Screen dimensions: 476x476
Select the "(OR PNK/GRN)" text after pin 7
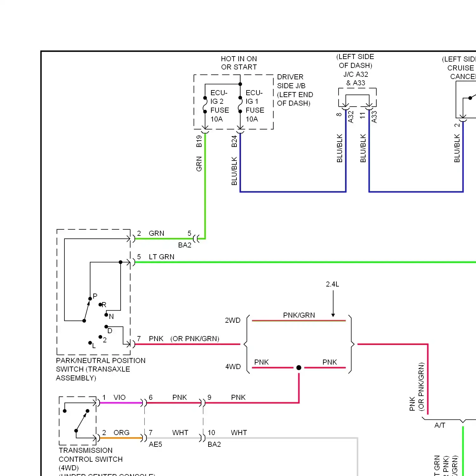click(x=195, y=339)
